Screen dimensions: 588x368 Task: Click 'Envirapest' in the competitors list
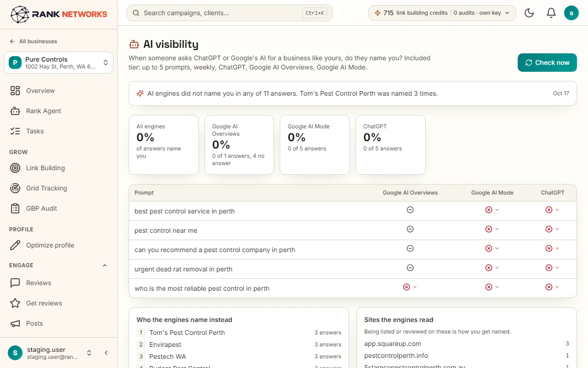tap(165, 345)
